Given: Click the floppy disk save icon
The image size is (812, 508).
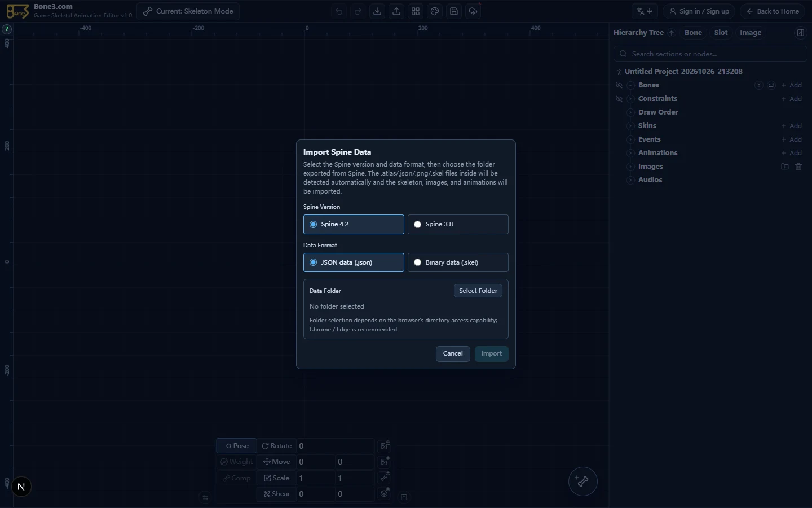Looking at the screenshot, I should coord(454,11).
